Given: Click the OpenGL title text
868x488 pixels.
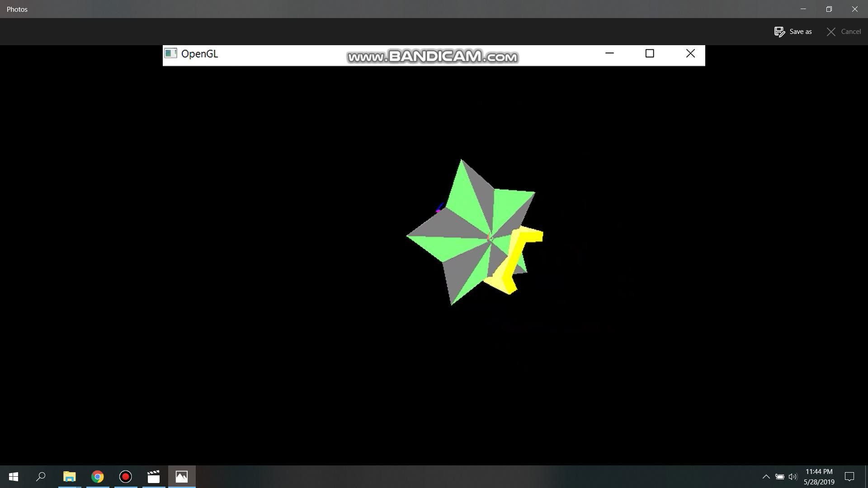Looking at the screenshot, I should point(199,54).
